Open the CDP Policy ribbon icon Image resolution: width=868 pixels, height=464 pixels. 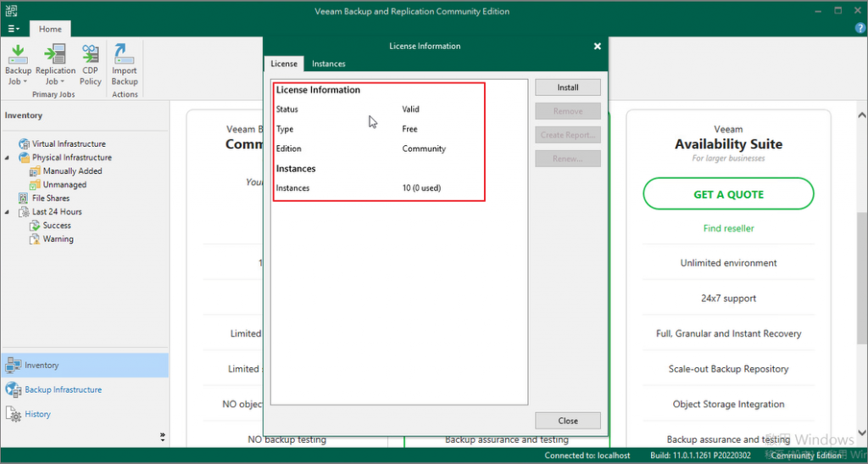90,54
